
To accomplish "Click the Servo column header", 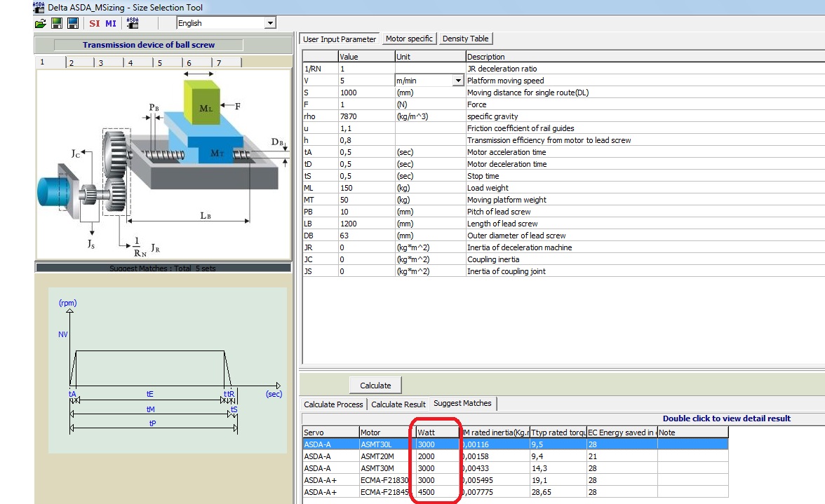I will point(330,432).
